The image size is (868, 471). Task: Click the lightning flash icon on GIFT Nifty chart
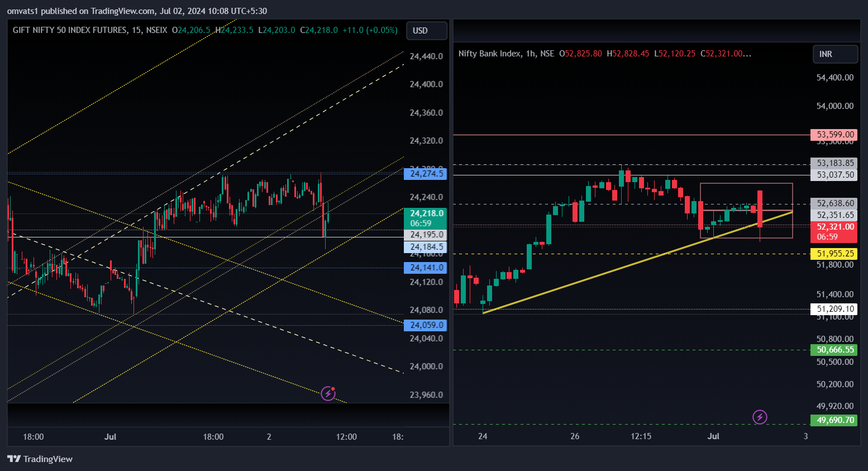click(328, 393)
